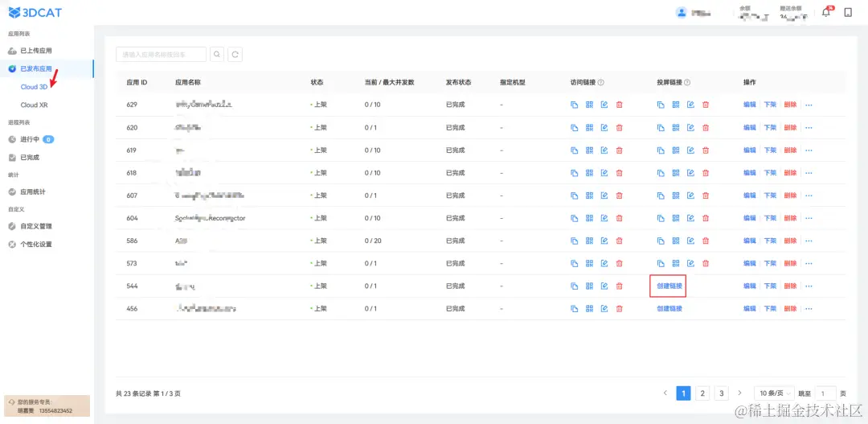Open more actions menu for app 456
Viewport: 868px width, 424px height.
pyautogui.click(x=809, y=309)
